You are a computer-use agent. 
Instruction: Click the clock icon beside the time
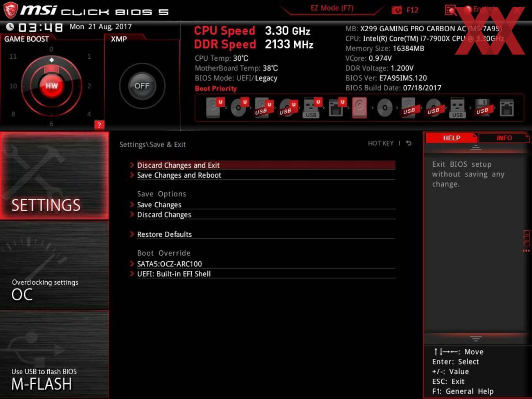click(x=10, y=27)
